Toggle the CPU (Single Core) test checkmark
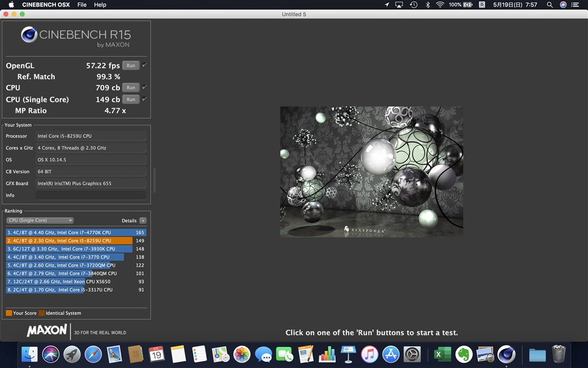The image size is (588, 368). [x=143, y=99]
